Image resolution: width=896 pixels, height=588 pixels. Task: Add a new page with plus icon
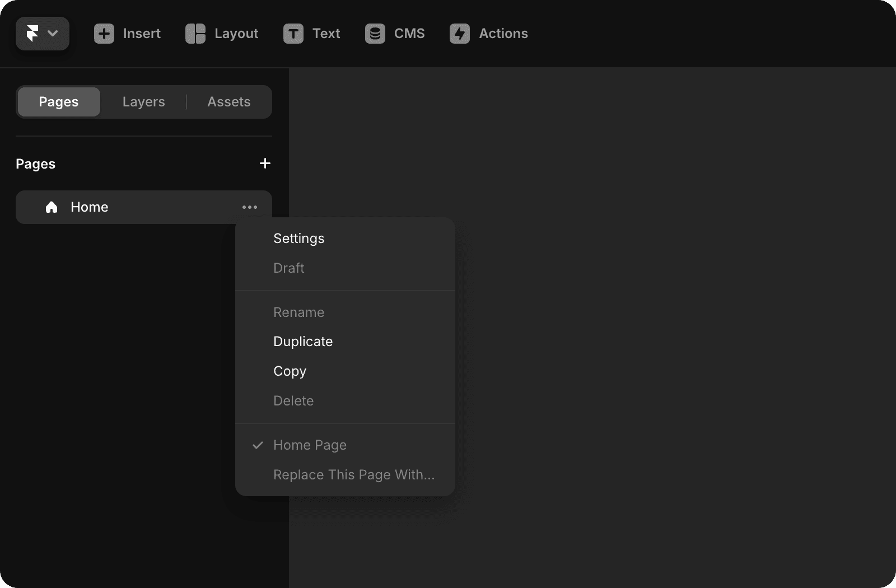pos(265,164)
